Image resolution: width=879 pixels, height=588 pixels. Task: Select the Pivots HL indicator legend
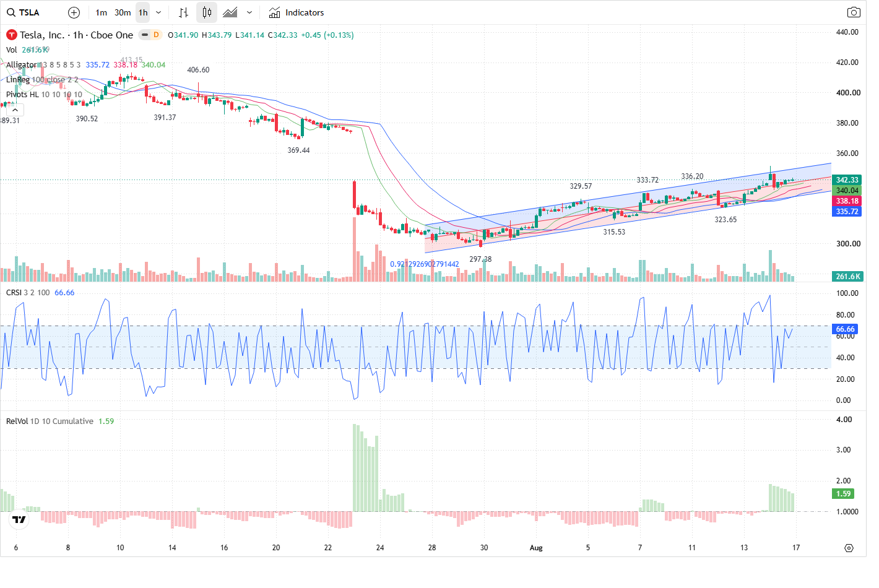click(22, 95)
